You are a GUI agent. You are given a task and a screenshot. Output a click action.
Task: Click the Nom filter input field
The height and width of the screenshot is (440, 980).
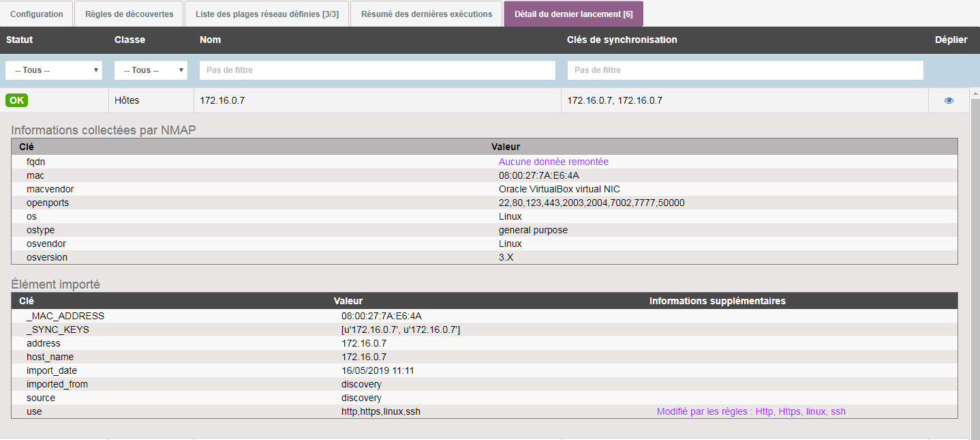[x=378, y=70]
